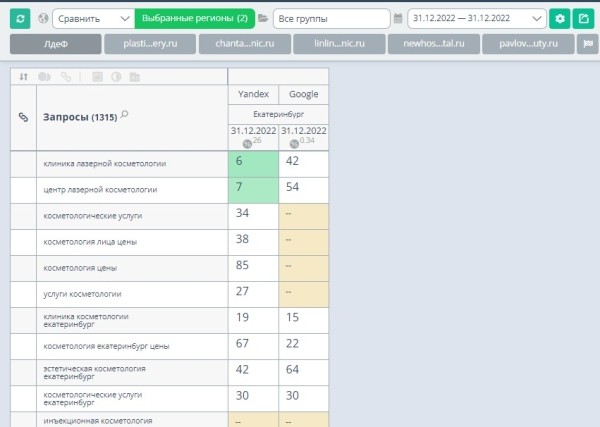Viewport: 600px width, 427px height.
Task: Click the search magnifier next to Запросы
Action: [125, 115]
